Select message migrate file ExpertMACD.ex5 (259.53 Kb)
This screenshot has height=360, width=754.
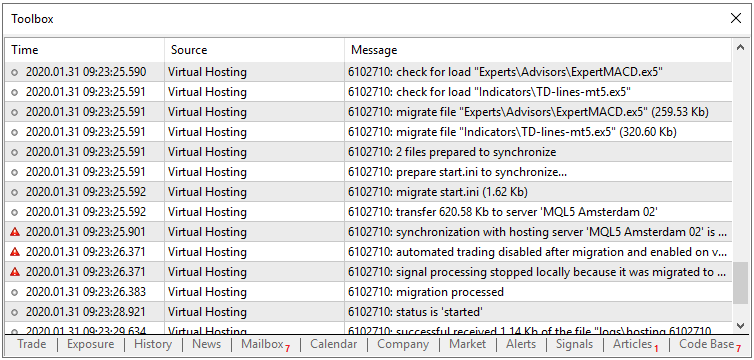528,112
